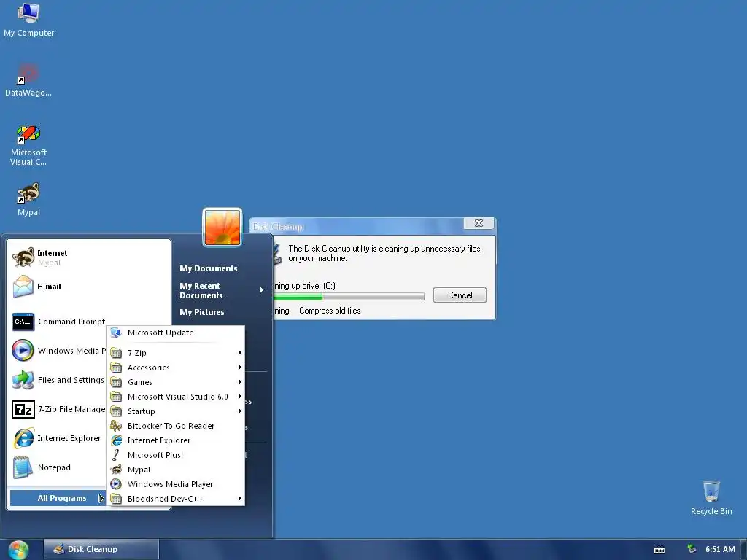Open My Pictures from start menu
The image size is (747, 560).
click(201, 312)
